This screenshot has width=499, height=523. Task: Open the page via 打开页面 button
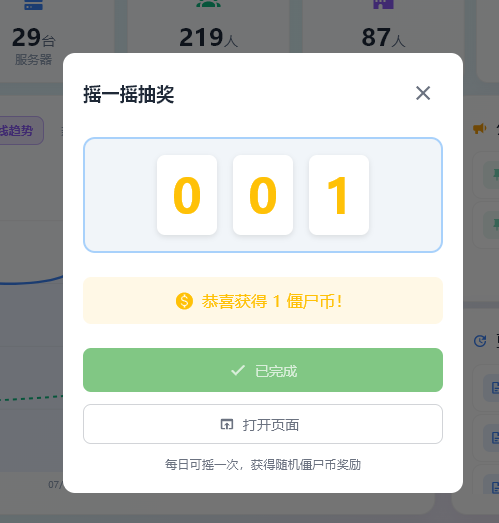[263, 424]
